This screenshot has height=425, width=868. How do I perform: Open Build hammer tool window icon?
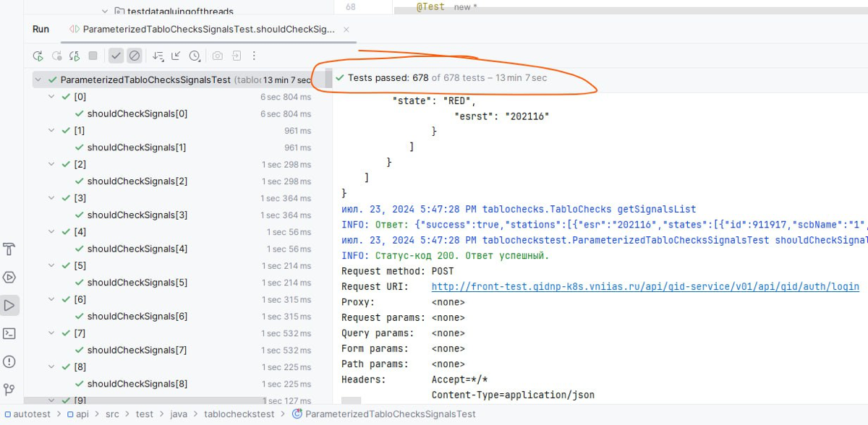click(9, 249)
